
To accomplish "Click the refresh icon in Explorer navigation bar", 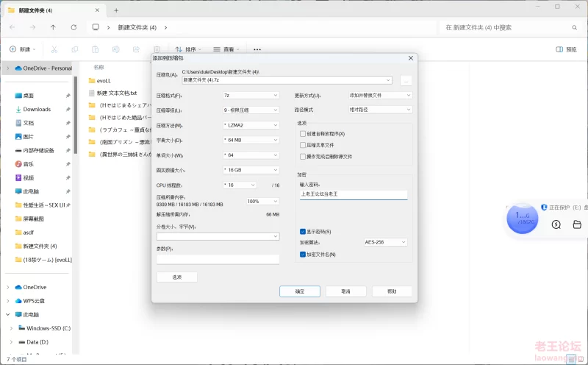I will (73, 27).
